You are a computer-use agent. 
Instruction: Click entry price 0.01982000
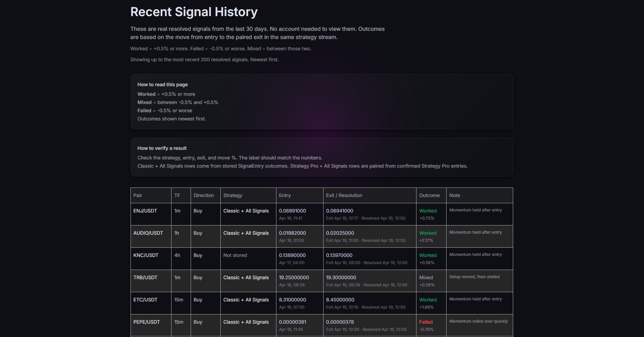(292, 233)
